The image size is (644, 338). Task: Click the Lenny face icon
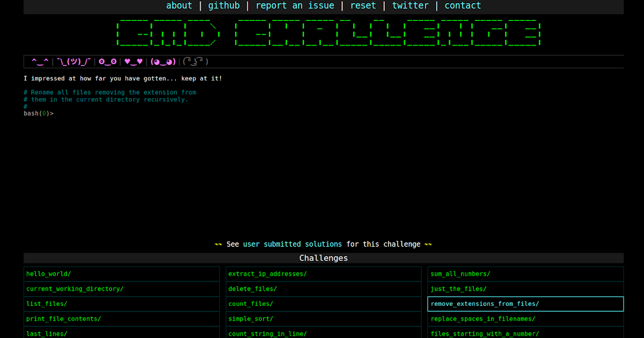pyautogui.click(x=194, y=61)
